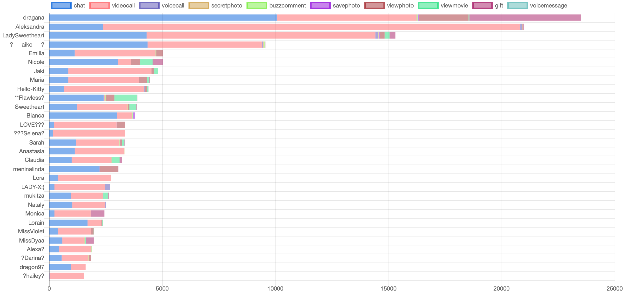Click the 'dragana' axis label
644x306 pixels.
[34, 18]
